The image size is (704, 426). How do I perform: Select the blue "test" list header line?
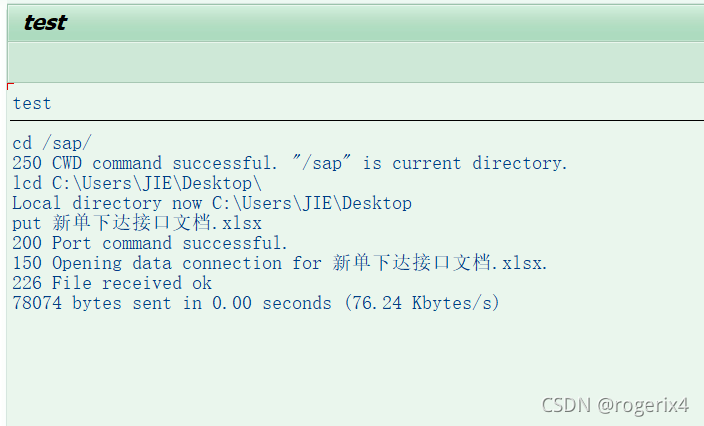[x=32, y=103]
